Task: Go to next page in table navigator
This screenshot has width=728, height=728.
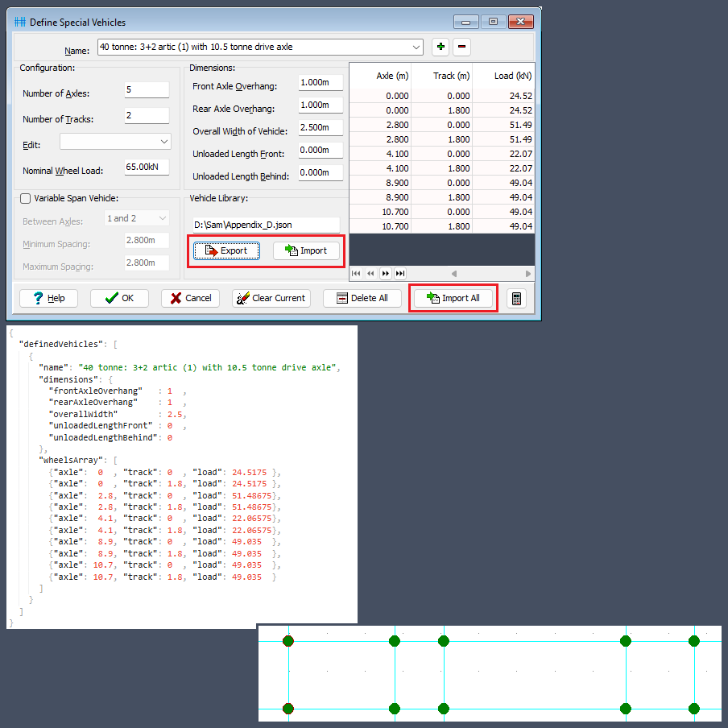Action: (386, 274)
